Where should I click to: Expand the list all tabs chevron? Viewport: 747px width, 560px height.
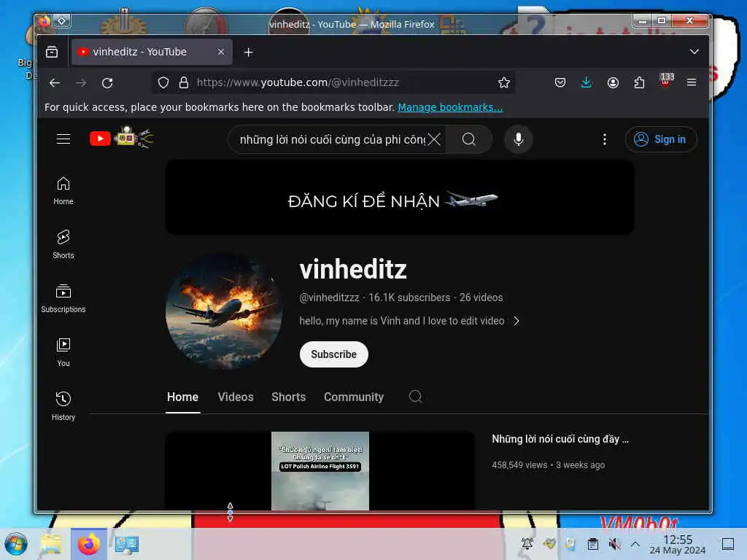click(694, 52)
